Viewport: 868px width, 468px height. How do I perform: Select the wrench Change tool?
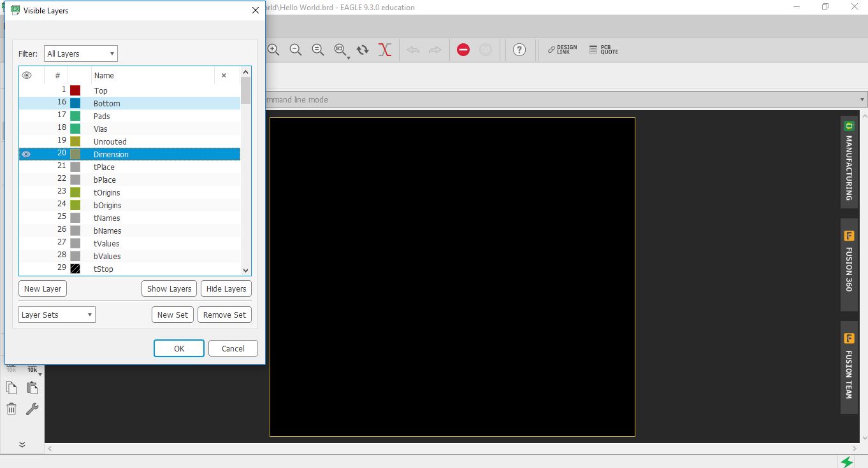coord(33,409)
